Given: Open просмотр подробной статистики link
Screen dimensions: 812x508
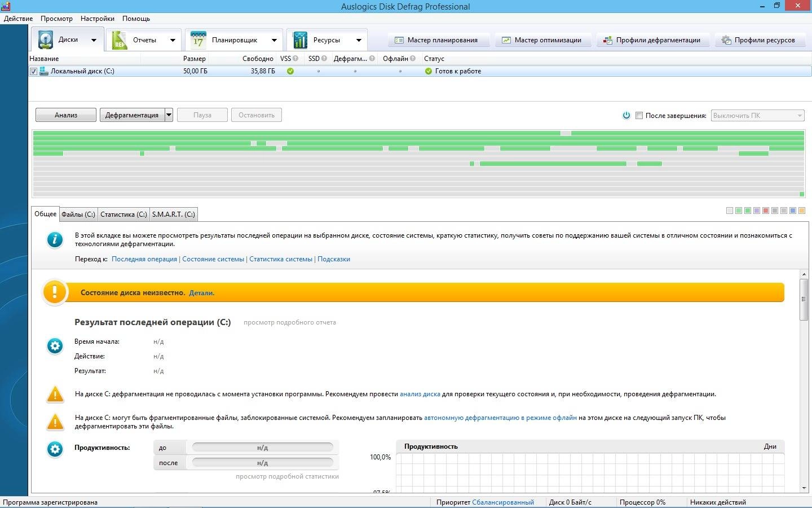Looking at the screenshot, I should click(x=287, y=476).
